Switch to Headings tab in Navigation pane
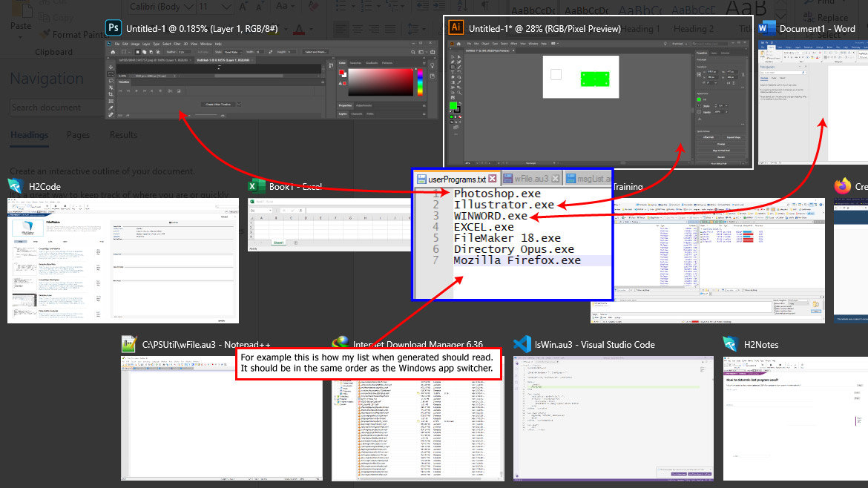Image resolution: width=868 pixels, height=488 pixels. tap(30, 135)
